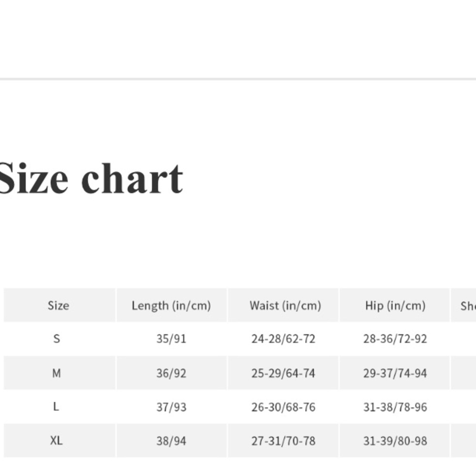Click the 36/92 length cell
Screen dimensions: 476x476
coord(171,373)
